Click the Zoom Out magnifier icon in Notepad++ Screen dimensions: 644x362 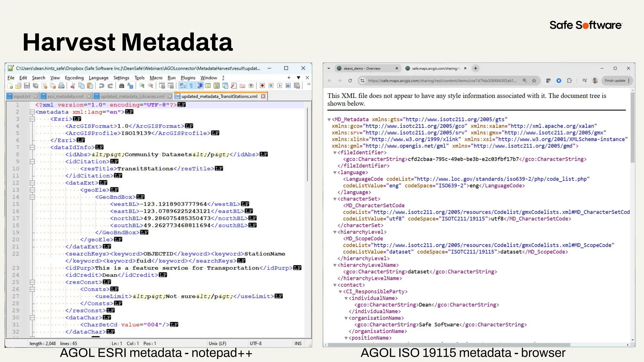[x=150, y=86]
